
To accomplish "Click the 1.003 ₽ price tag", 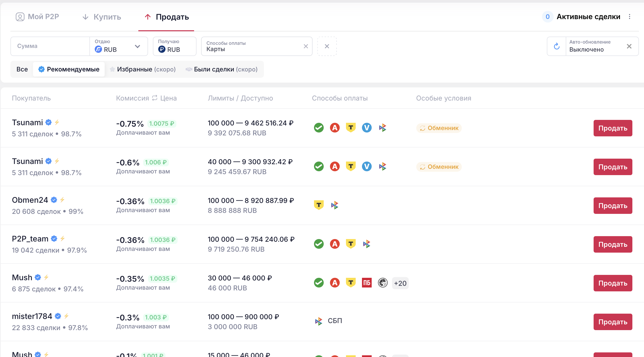I will coord(156,317).
